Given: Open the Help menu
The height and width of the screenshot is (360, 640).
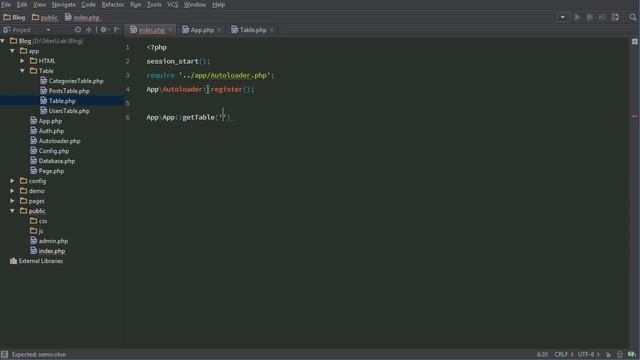Looking at the screenshot, I should tap(219, 4).
